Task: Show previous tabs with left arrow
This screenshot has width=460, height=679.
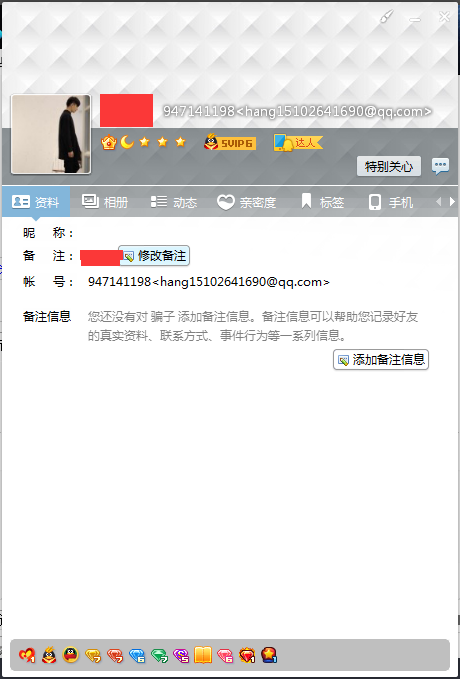Action: click(439, 201)
